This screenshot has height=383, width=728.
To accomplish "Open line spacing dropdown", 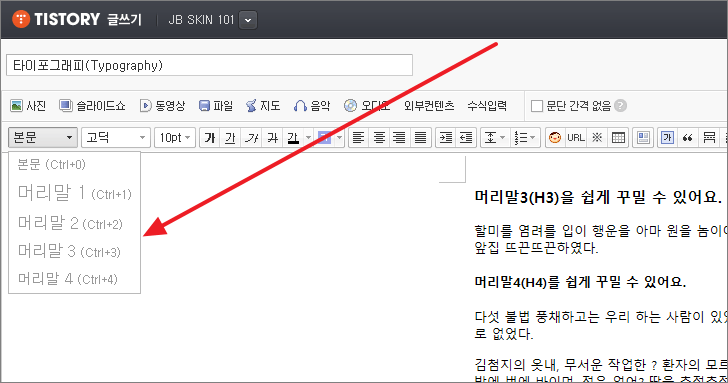I will (x=495, y=137).
